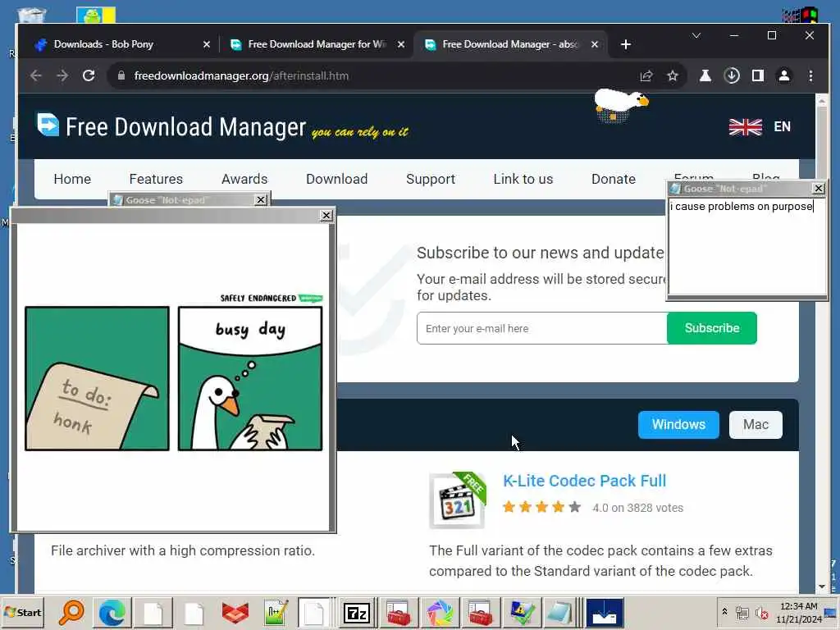Switch to Free Download Manager for Windows tab
The height and width of the screenshot is (630, 840).
pos(317,44)
